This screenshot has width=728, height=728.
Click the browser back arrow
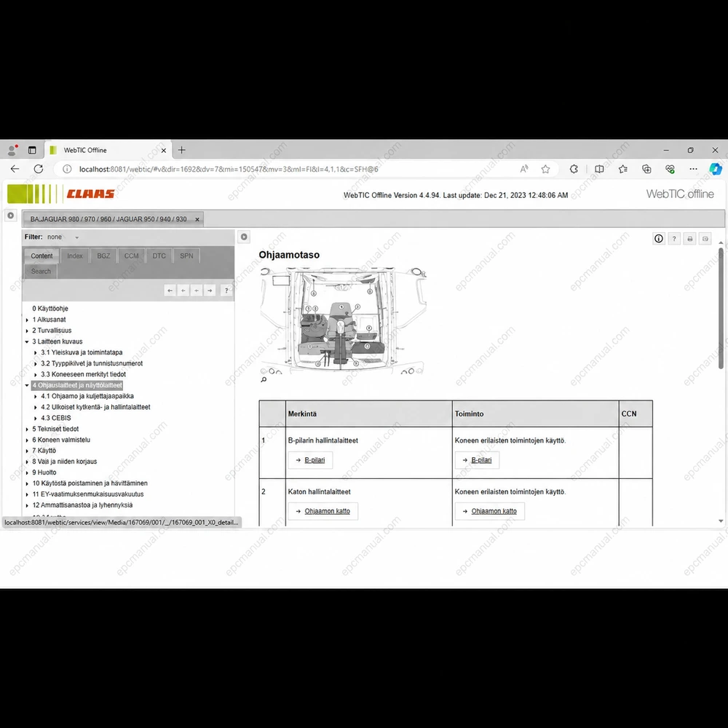tap(15, 169)
